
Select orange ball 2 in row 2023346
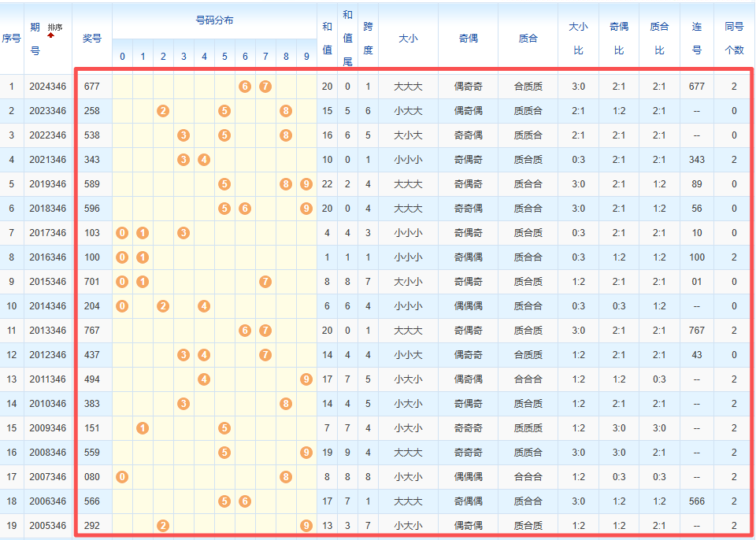pos(163,111)
